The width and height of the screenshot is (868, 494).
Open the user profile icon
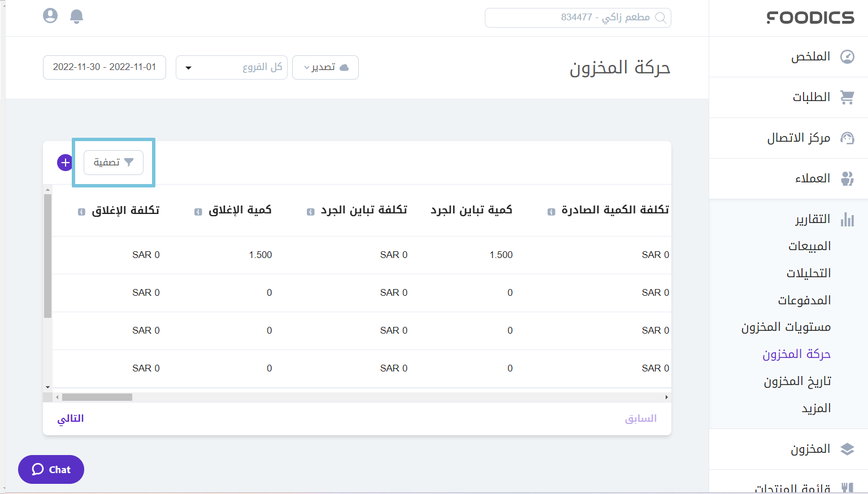50,16
